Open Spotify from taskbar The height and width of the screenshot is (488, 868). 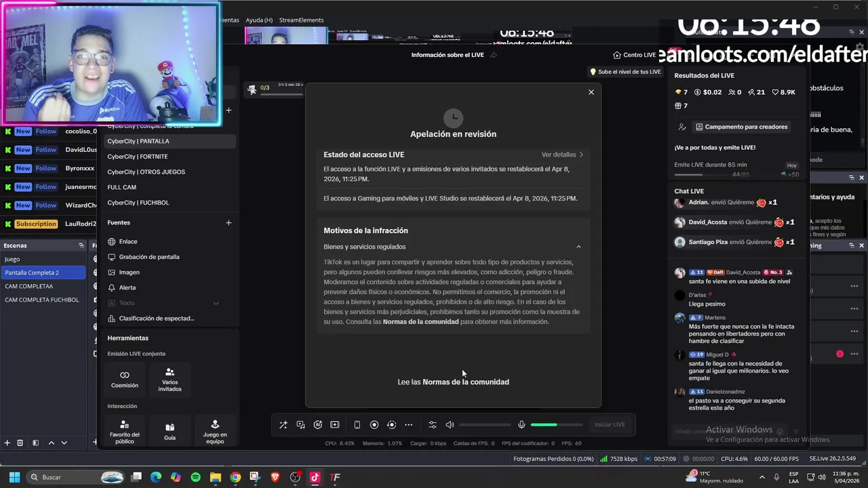(x=195, y=477)
